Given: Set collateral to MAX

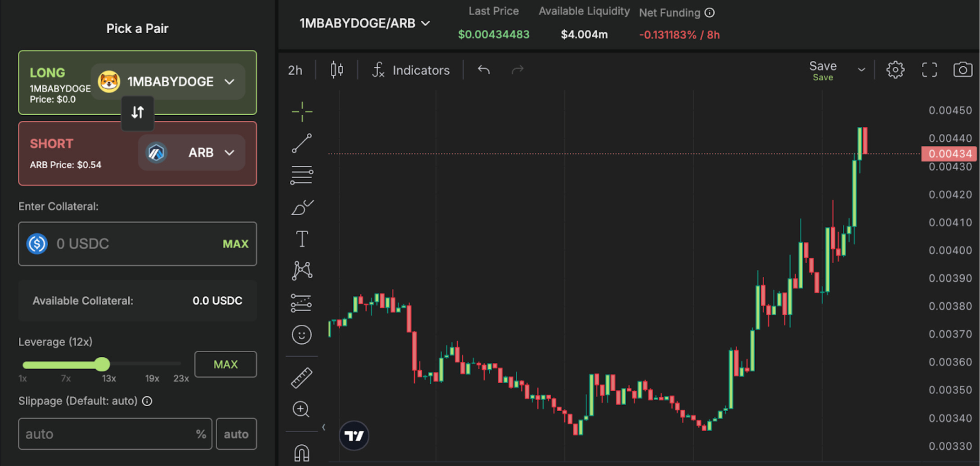Looking at the screenshot, I should [x=235, y=244].
